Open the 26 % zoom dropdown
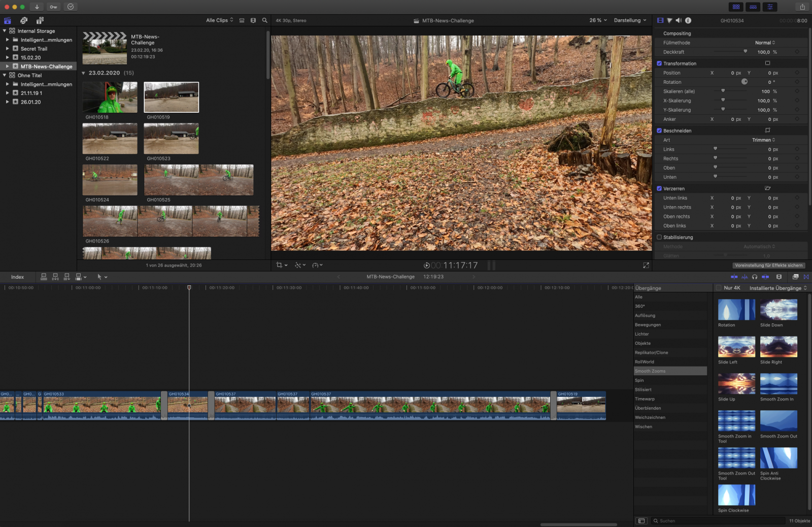Image resolution: width=812 pixels, height=527 pixels. (x=598, y=20)
